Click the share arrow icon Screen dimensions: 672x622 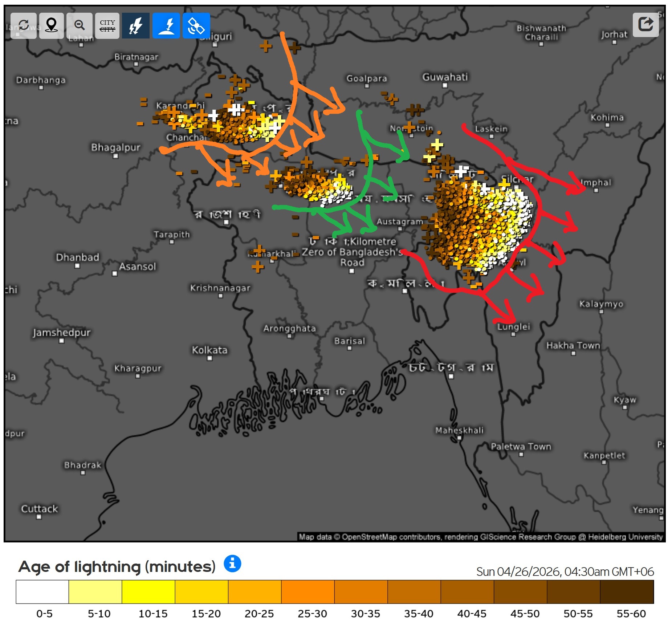[x=645, y=25]
